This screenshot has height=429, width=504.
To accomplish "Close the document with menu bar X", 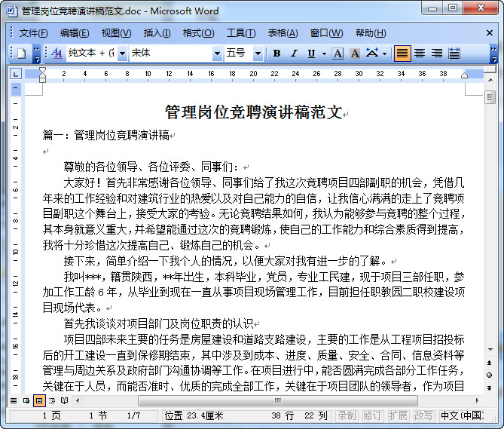I will point(490,33).
